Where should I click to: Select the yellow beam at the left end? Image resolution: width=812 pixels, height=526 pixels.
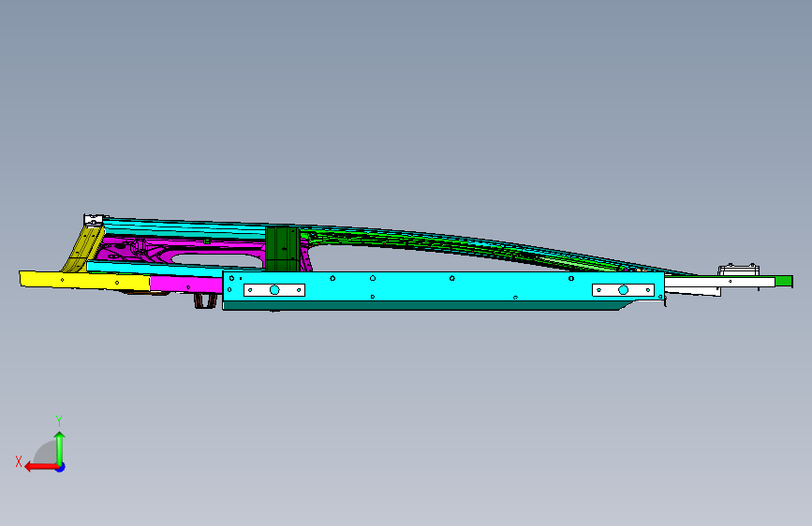point(84,280)
